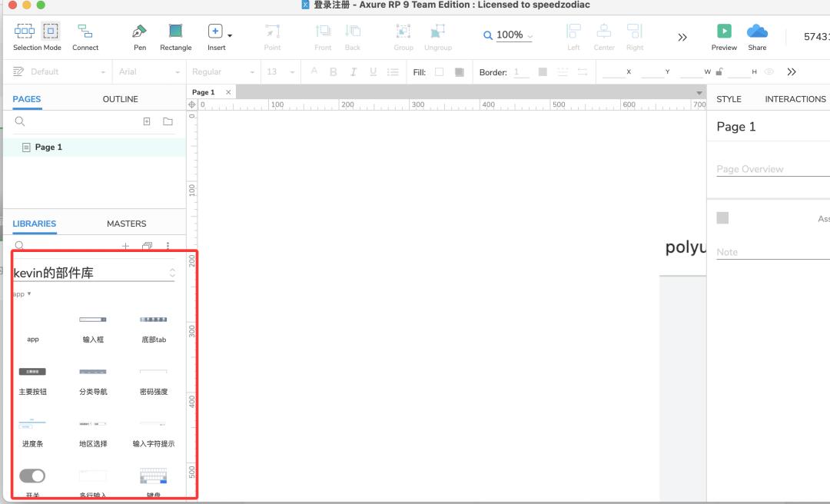The image size is (830, 504).
Task: Toggle the 开关 switch widget
Action: (x=32, y=476)
